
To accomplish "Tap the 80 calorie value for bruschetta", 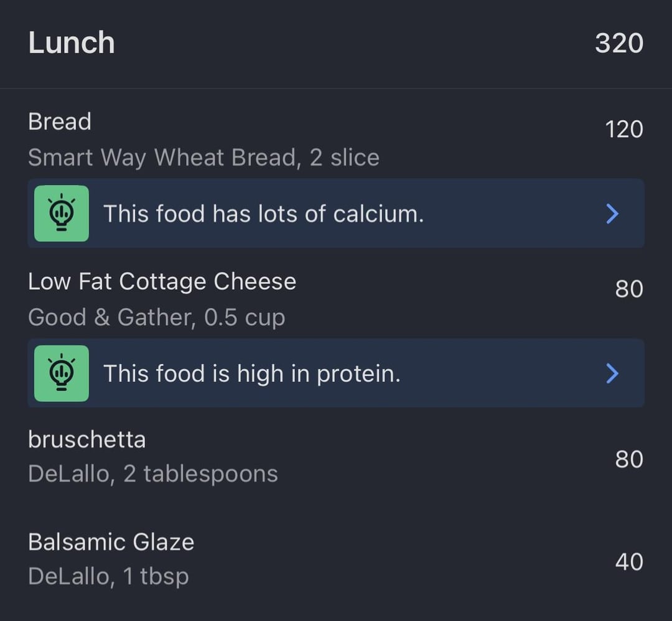I will coord(629,459).
